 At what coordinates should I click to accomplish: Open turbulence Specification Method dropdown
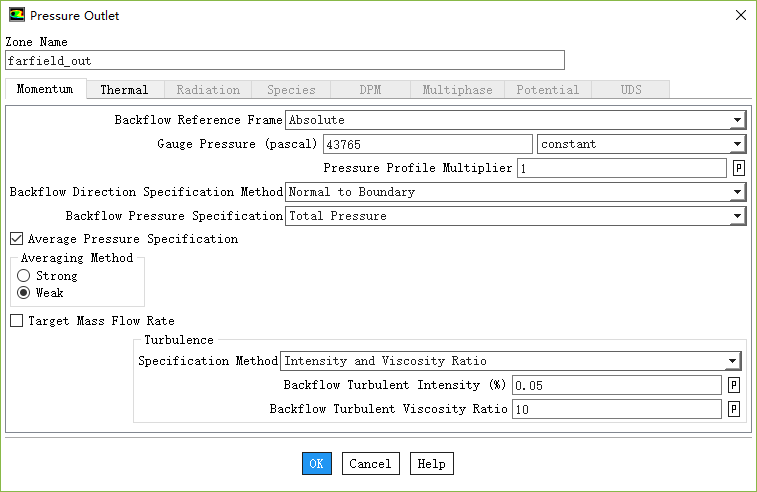click(731, 361)
